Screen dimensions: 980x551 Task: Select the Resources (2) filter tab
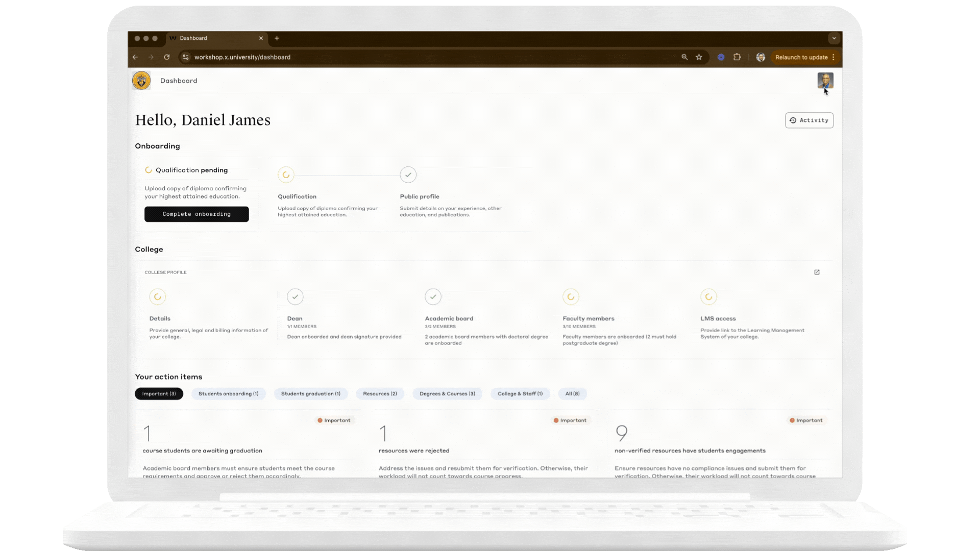tap(380, 393)
